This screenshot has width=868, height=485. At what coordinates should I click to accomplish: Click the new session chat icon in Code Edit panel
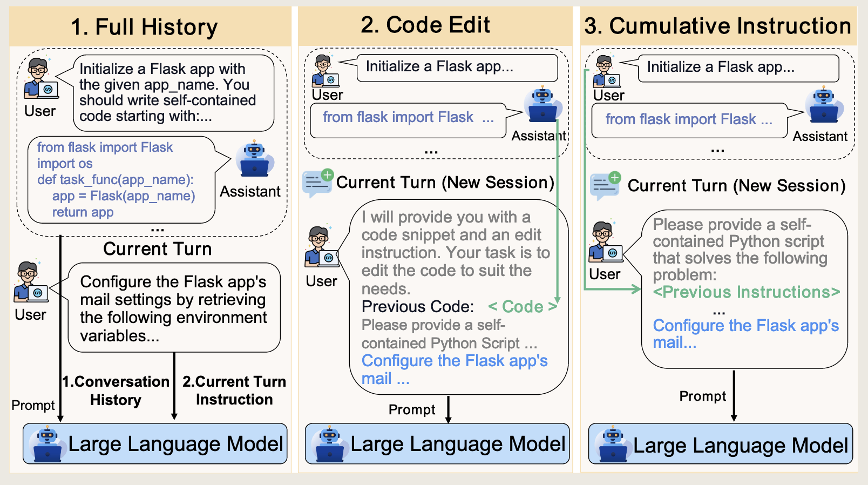[318, 183]
